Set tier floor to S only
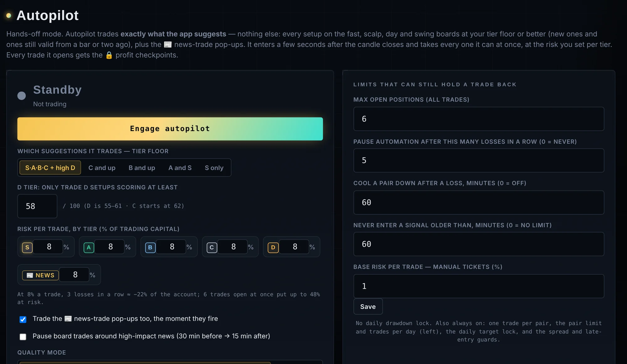Screen dimensions: 627x364 (x=214, y=168)
